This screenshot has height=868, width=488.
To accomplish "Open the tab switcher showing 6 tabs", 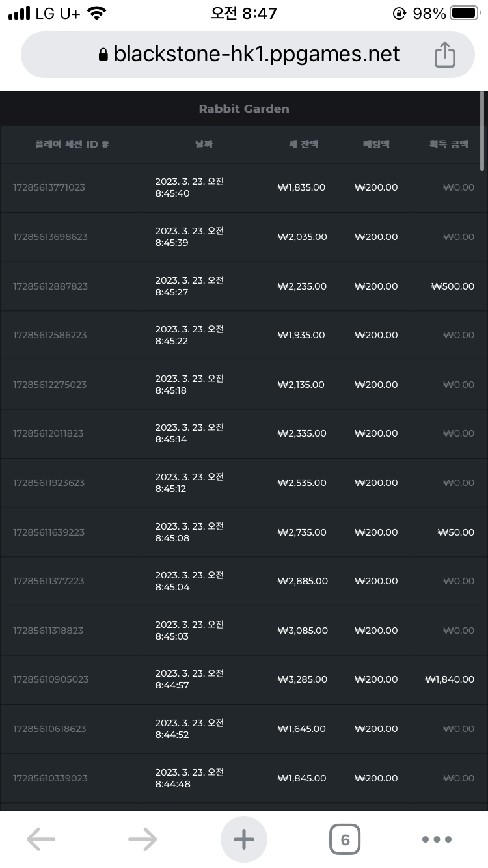I will click(345, 839).
